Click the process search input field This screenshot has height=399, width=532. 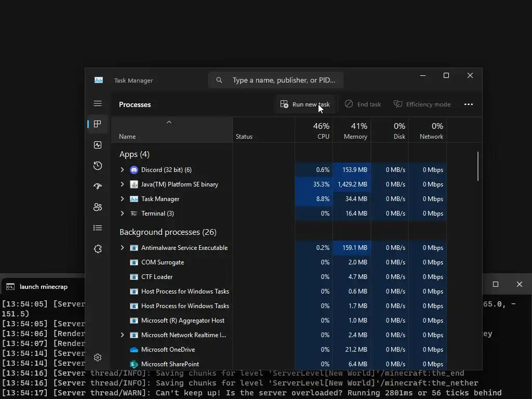pos(276,80)
